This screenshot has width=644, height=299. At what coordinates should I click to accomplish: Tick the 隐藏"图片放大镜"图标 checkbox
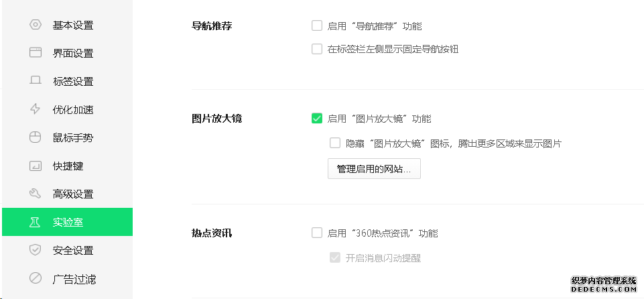335,143
